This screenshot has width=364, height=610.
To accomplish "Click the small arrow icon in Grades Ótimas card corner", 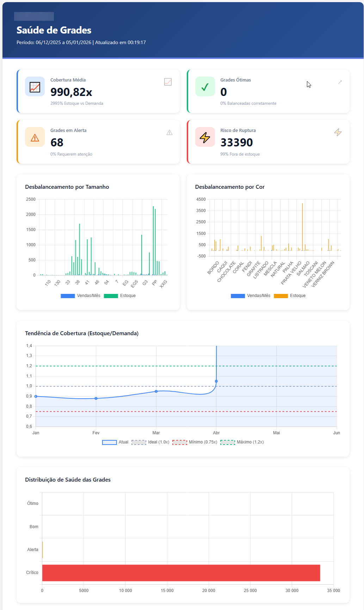I will (340, 82).
